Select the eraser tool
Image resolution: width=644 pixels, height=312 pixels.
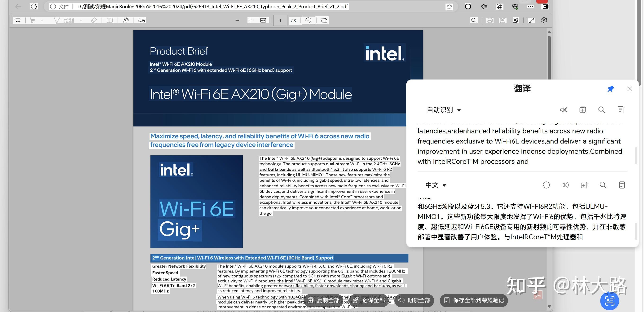coord(94,20)
